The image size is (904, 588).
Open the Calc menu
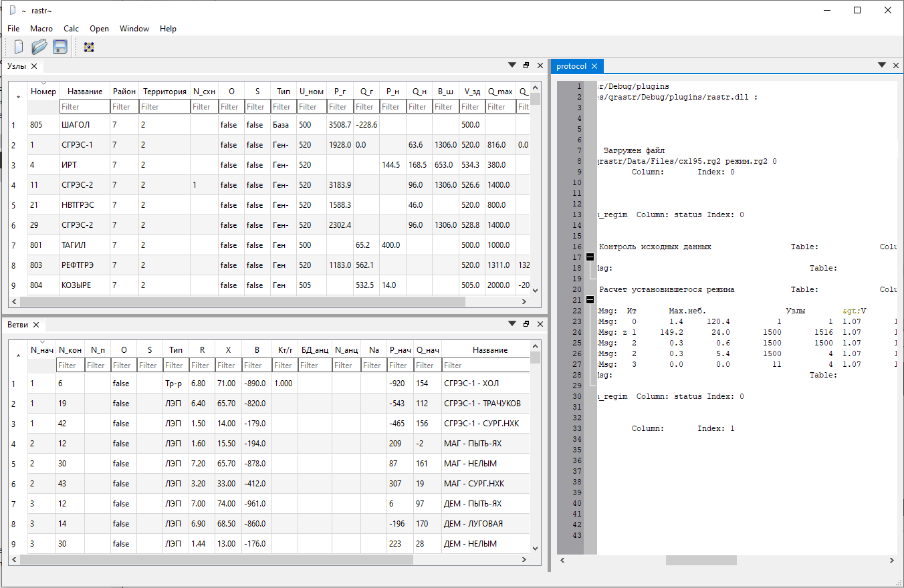(71, 29)
